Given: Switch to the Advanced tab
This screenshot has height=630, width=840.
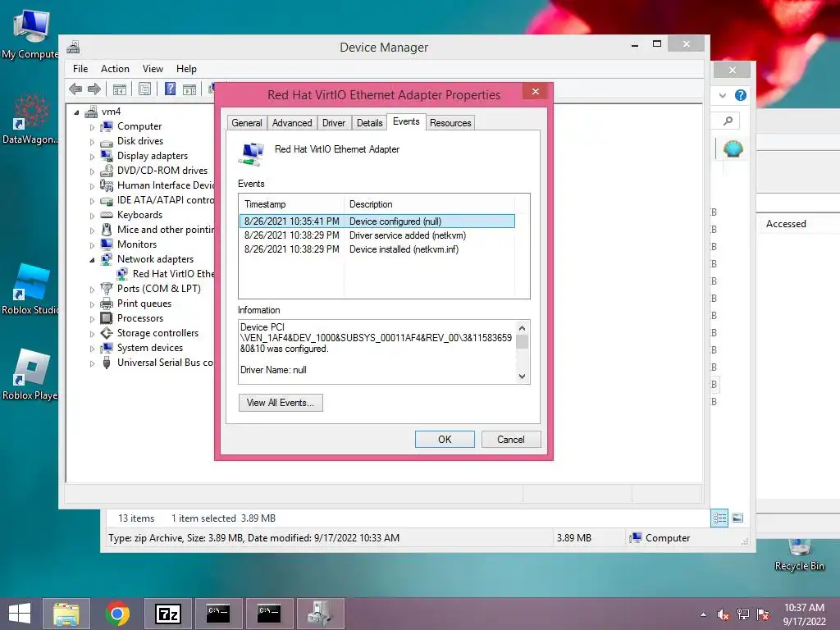Looking at the screenshot, I should pyautogui.click(x=292, y=123).
